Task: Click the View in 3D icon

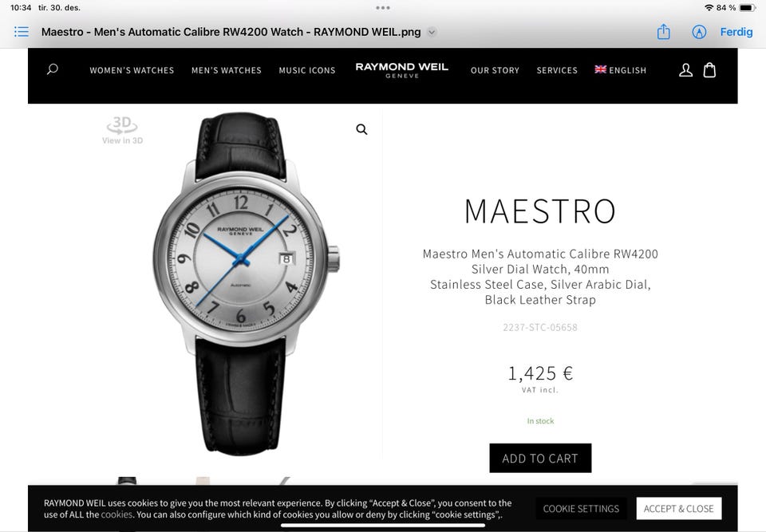Action: pyautogui.click(x=122, y=130)
